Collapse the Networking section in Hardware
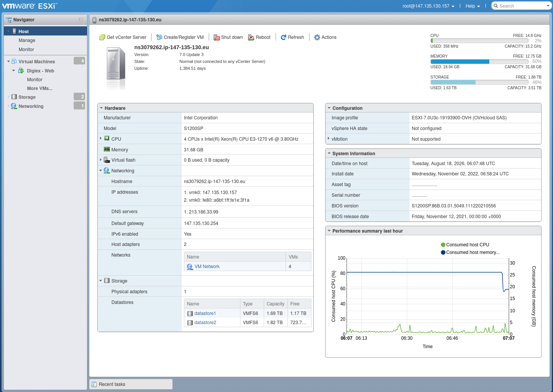This screenshot has height=392, width=553. (x=101, y=170)
